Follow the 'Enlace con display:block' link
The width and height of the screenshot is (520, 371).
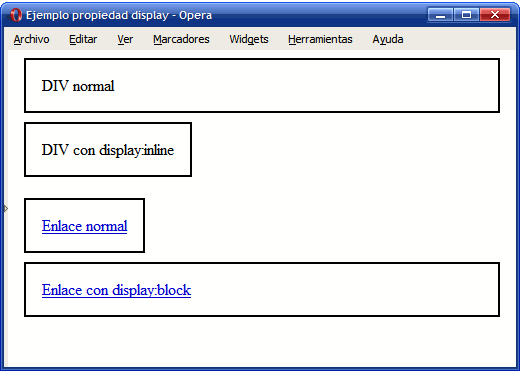(x=116, y=290)
